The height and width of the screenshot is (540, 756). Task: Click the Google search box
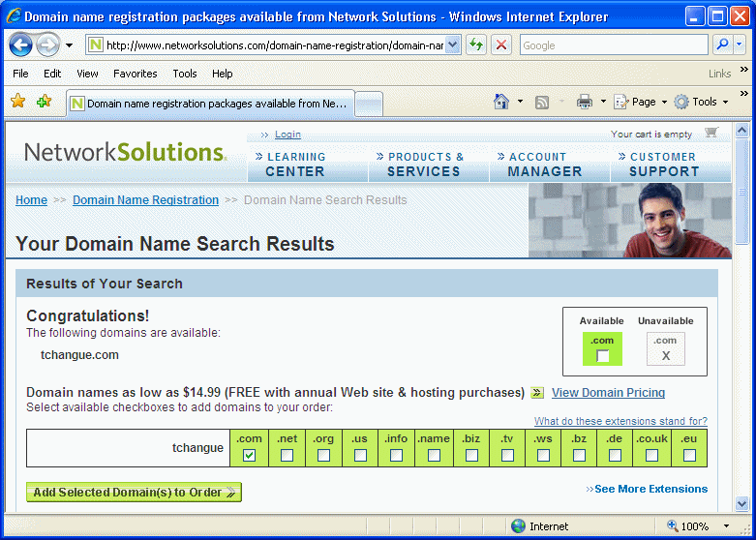point(614,45)
